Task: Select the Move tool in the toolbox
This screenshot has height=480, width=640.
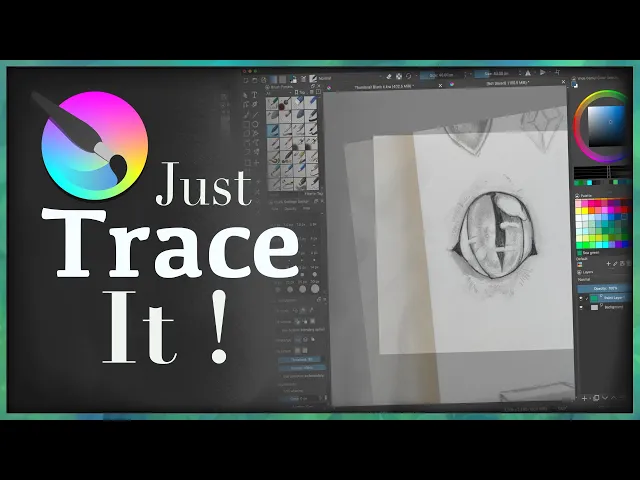Action: (256, 162)
